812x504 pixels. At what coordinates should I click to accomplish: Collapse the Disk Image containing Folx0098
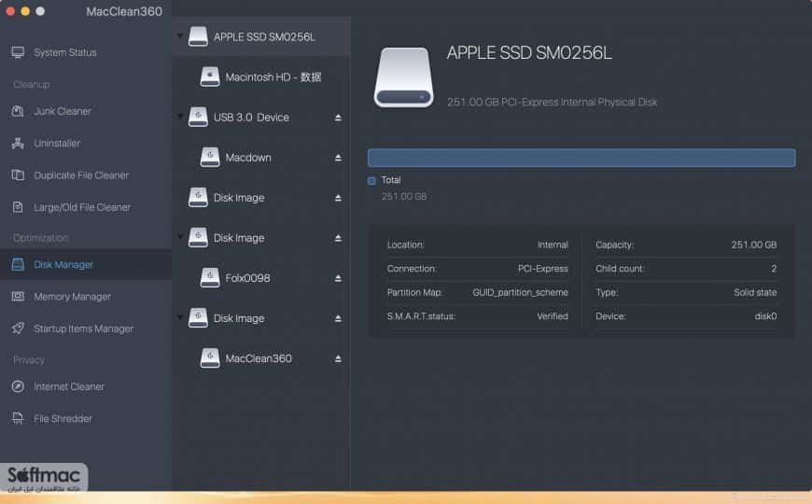(x=180, y=237)
